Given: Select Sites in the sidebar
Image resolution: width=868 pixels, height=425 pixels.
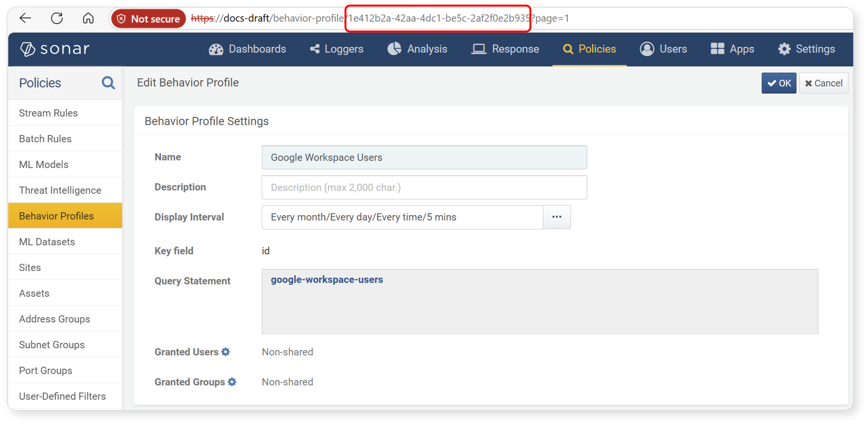Looking at the screenshot, I should 65,268.
